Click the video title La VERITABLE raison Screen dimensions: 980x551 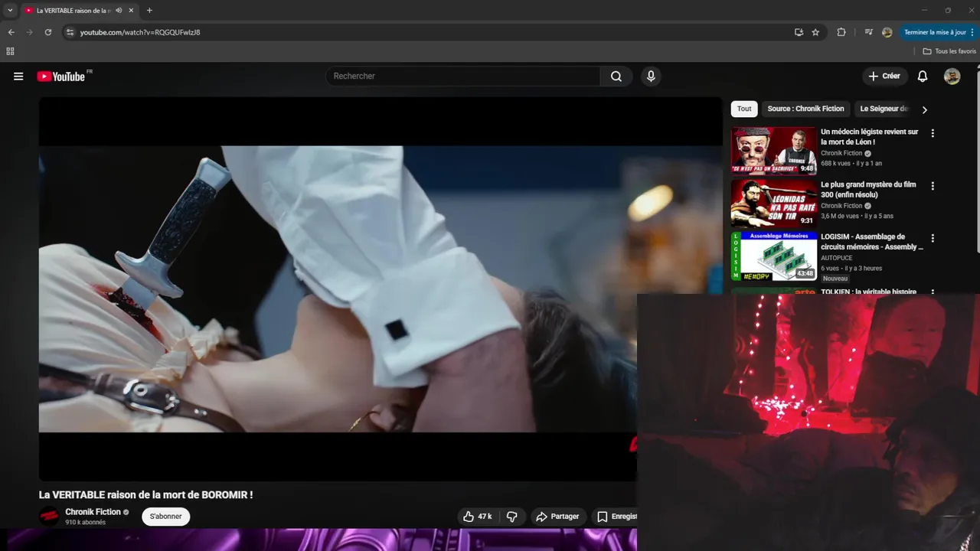pyautogui.click(x=145, y=495)
